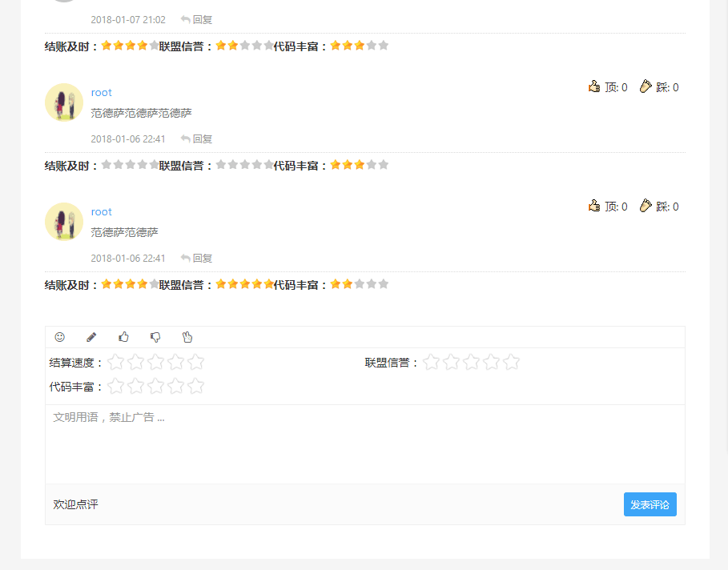
Task: Open root username link on middle comment
Action: tap(102, 92)
